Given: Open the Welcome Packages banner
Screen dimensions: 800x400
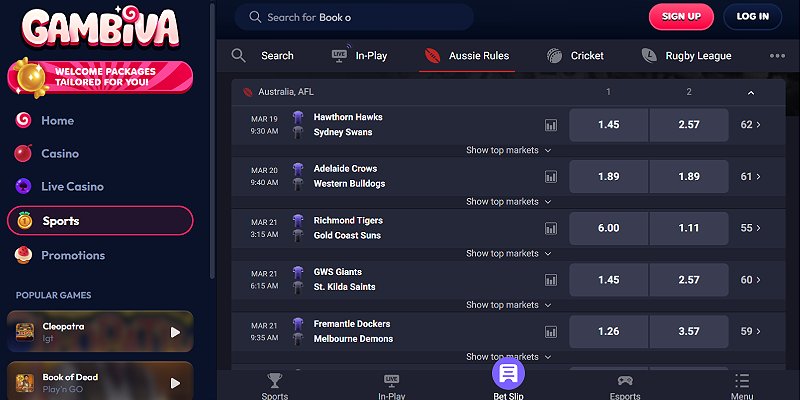Looking at the screenshot, I should coord(101,77).
